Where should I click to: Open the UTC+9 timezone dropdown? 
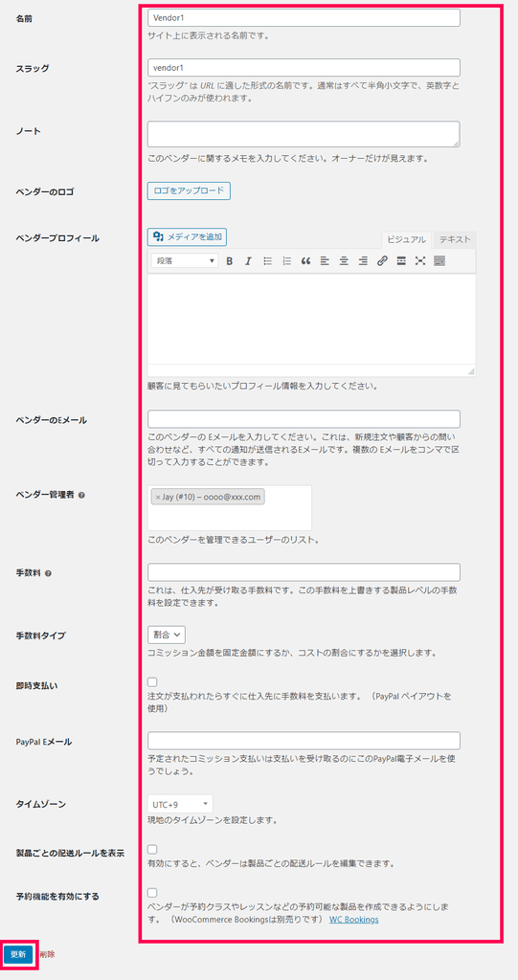pos(180,804)
